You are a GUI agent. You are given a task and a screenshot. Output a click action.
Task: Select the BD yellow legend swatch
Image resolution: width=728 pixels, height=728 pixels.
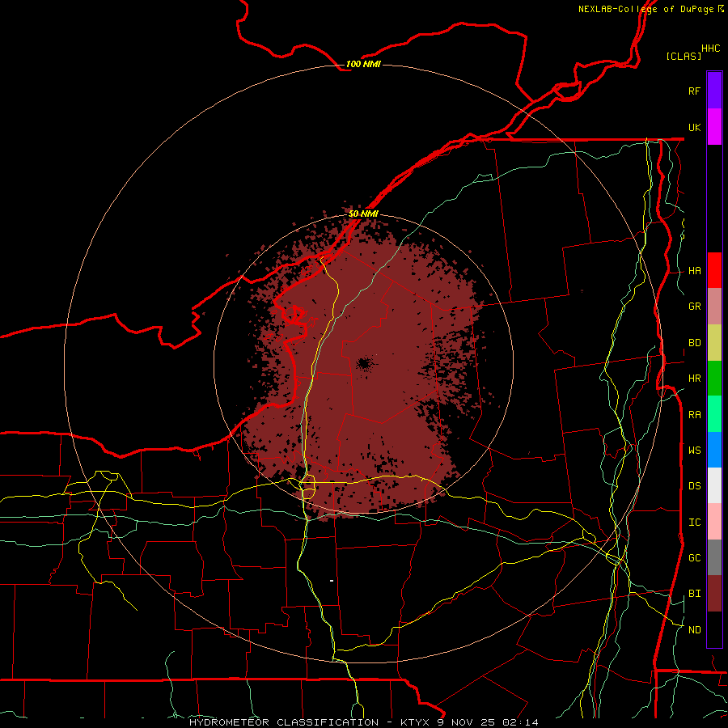(714, 342)
